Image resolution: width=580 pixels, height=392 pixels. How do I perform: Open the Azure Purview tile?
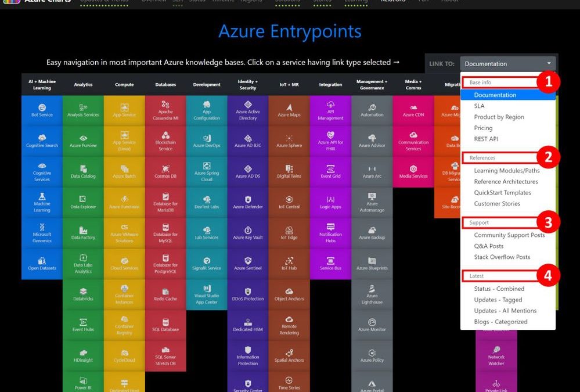[83, 142]
